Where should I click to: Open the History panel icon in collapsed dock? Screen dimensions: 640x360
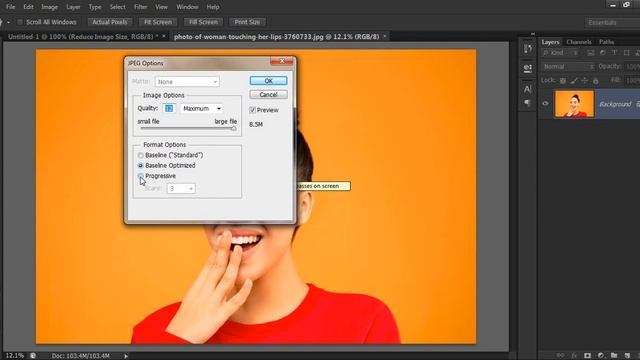pyautogui.click(x=528, y=49)
